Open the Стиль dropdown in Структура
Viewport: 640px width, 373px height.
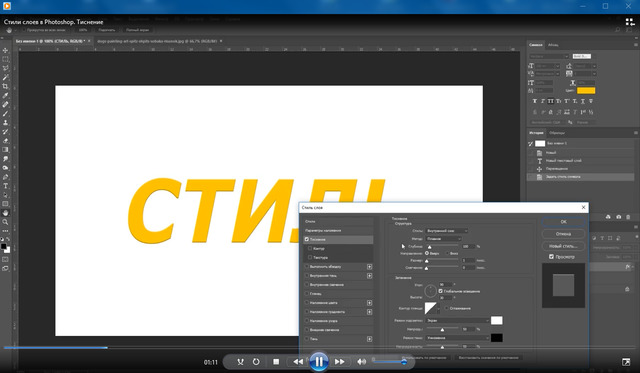pyautogui.click(x=447, y=231)
